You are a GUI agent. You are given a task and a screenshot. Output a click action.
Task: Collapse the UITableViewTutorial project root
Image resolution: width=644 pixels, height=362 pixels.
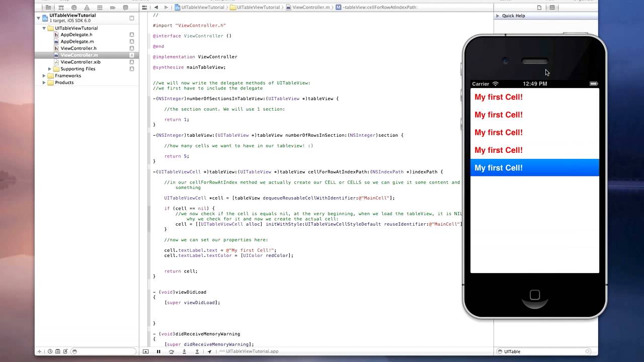(38, 18)
